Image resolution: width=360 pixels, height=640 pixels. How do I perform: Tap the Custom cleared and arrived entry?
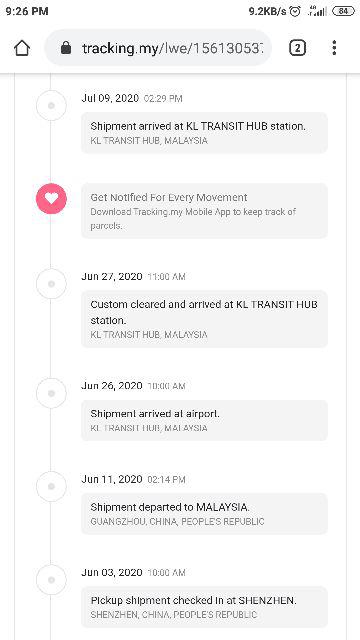coord(204,319)
